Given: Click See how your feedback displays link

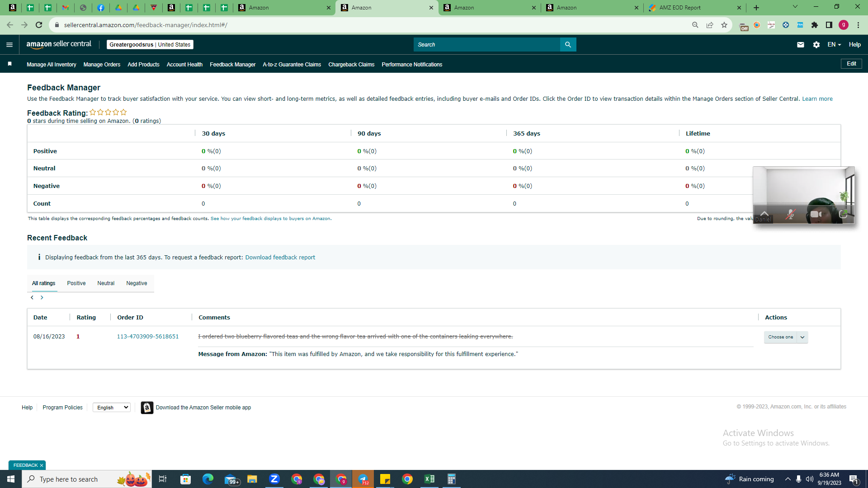Looking at the screenshot, I should click(x=270, y=219).
